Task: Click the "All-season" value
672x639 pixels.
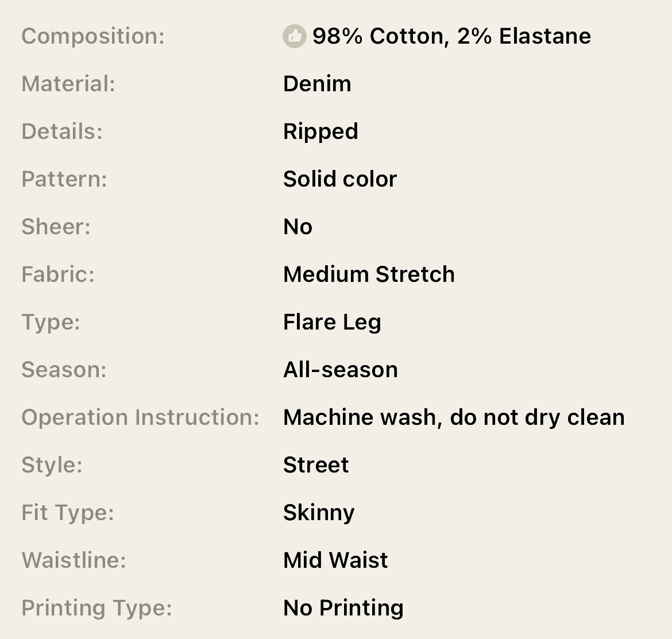Action: click(341, 370)
